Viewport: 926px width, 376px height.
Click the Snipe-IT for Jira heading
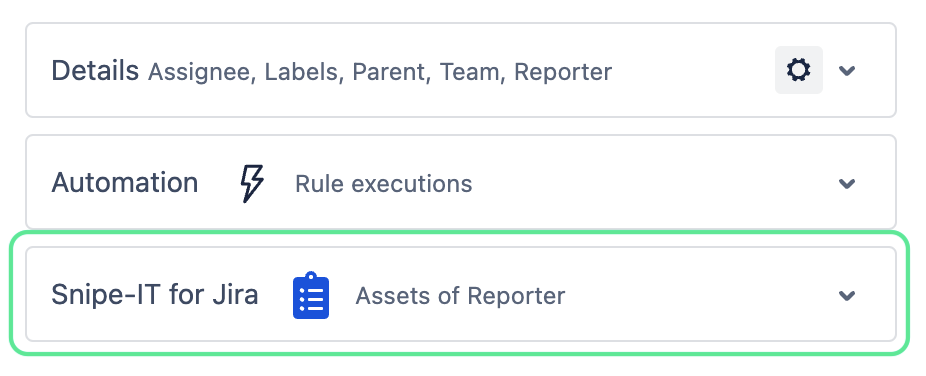tap(155, 295)
